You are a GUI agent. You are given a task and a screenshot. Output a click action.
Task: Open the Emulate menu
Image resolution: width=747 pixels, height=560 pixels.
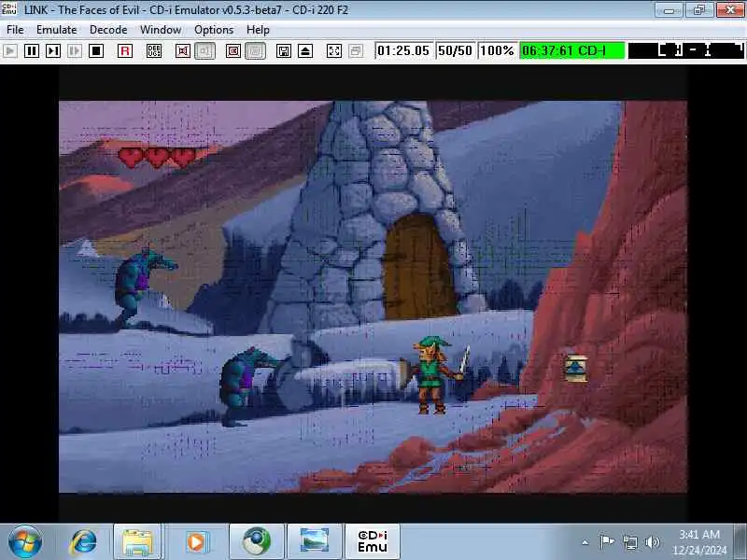(x=56, y=30)
